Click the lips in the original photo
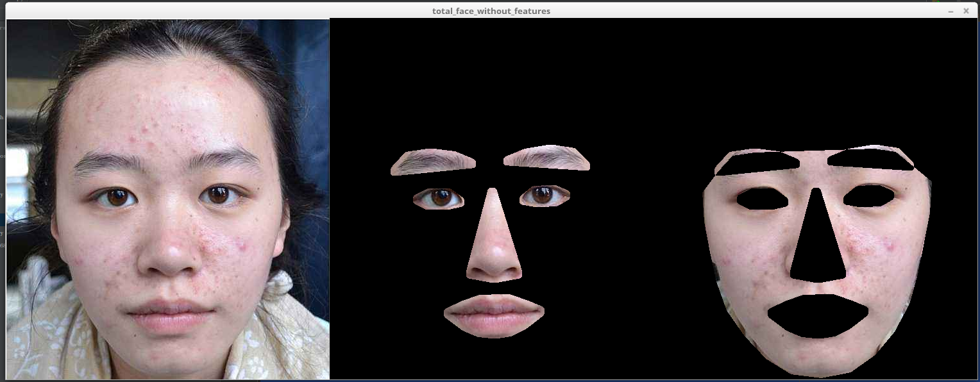Viewport: 980px width, 382px height. [170, 314]
